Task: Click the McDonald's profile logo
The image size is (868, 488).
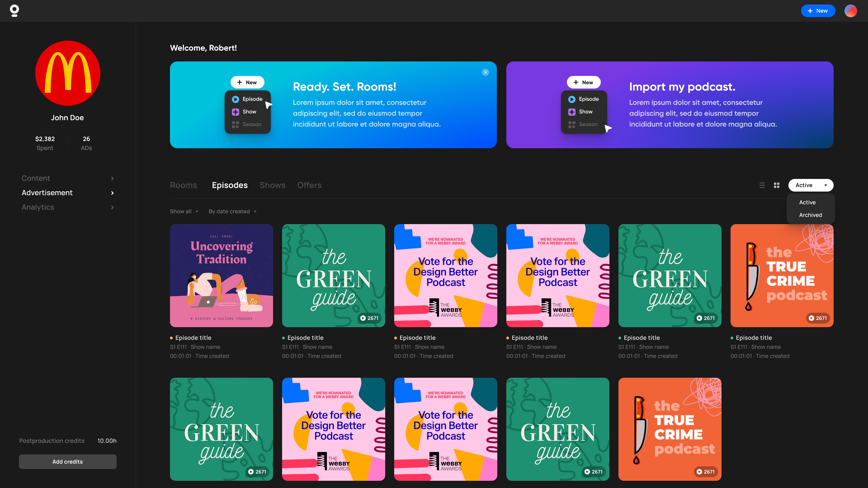Action: coord(67,73)
